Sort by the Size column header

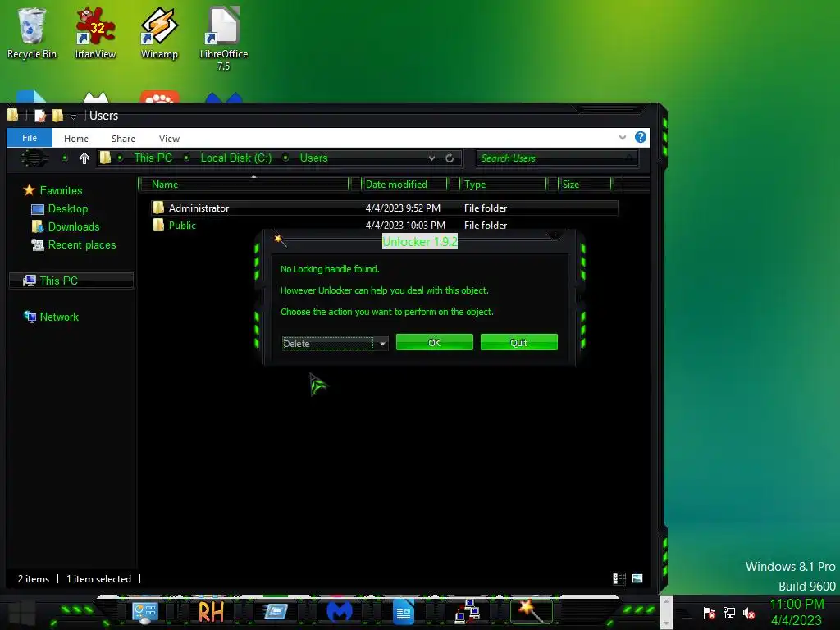585,185
